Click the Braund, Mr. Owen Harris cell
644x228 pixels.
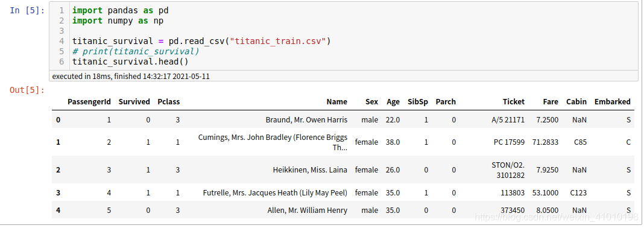click(306, 120)
